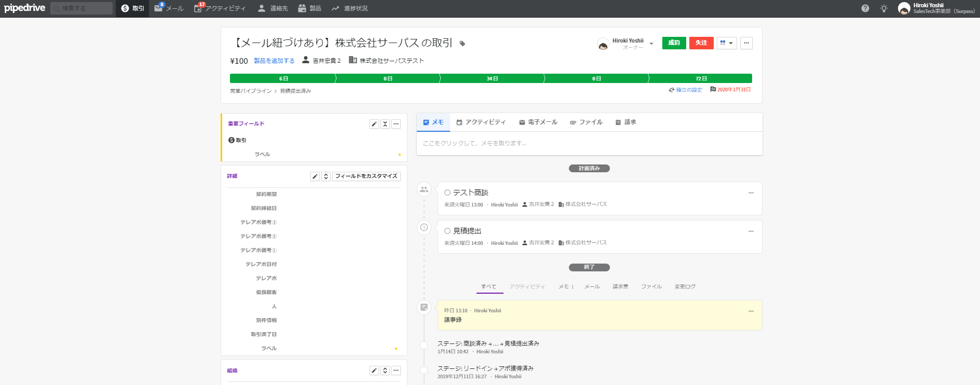Click the expected close date 2020年1月31日
Viewport: 980px width, 385px height.
tap(734, 90)
